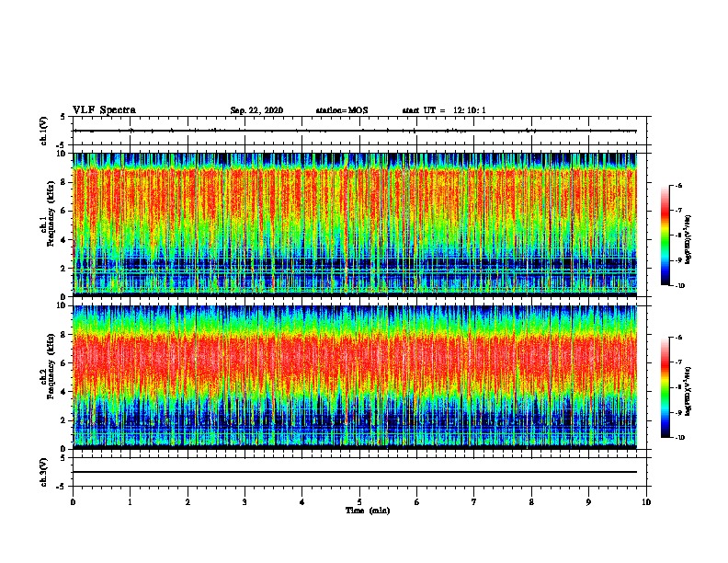The height and width of the screenshot is (563, 728).
Task: Click the "-6" tick on ch.2 colorbar
Action: coord(678,338)
